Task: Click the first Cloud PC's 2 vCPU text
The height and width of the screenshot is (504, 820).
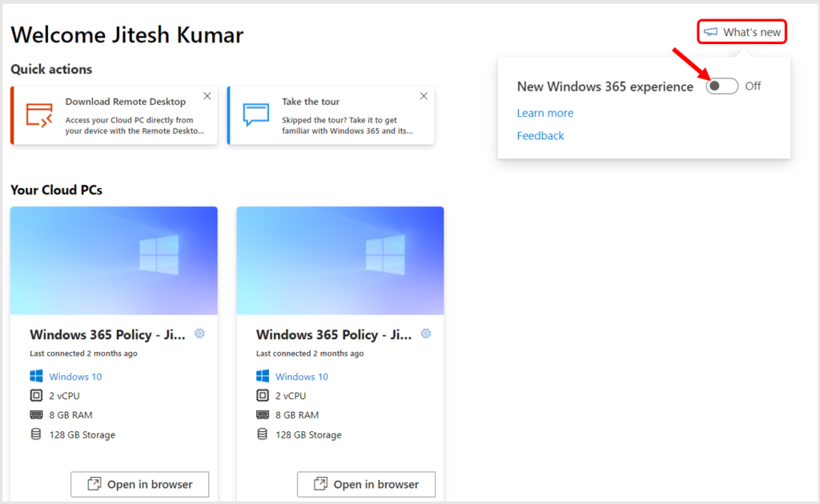Action: tap(64, 396)
